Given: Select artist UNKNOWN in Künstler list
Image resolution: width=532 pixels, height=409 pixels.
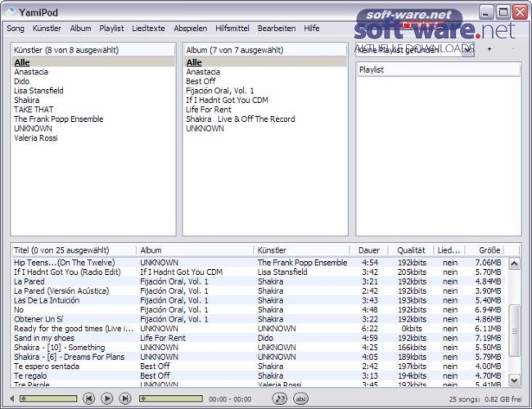Looking at the screenshot, I should (x=93, y=128).
